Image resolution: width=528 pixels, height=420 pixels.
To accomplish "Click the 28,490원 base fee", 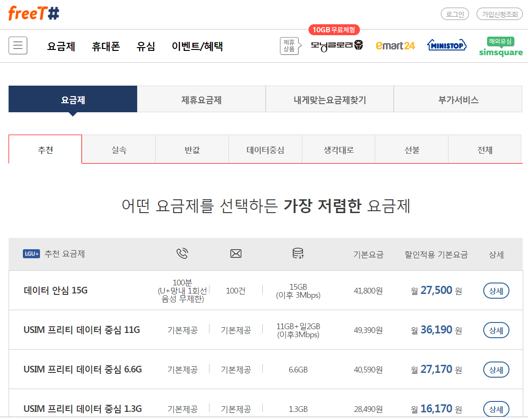I will (368, 409).
